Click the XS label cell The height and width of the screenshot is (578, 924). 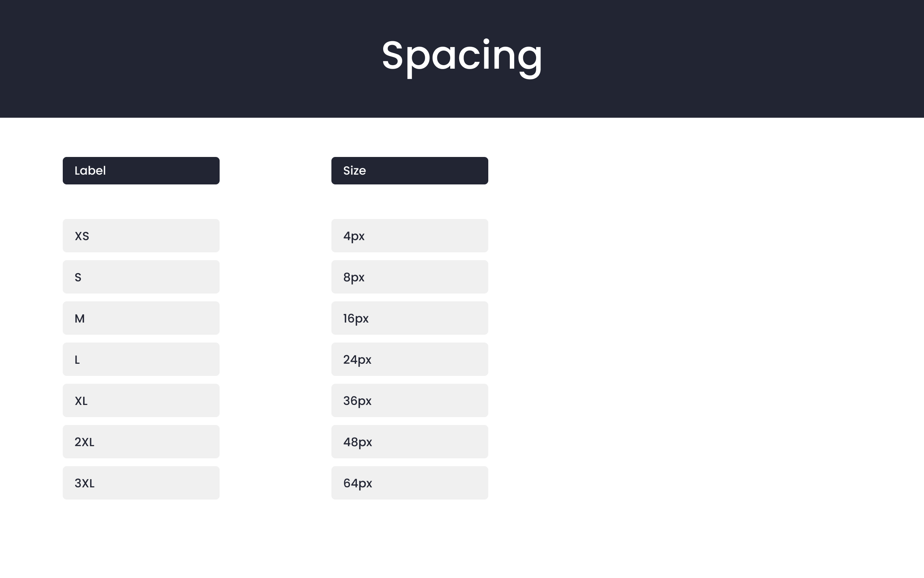(141, 236)
